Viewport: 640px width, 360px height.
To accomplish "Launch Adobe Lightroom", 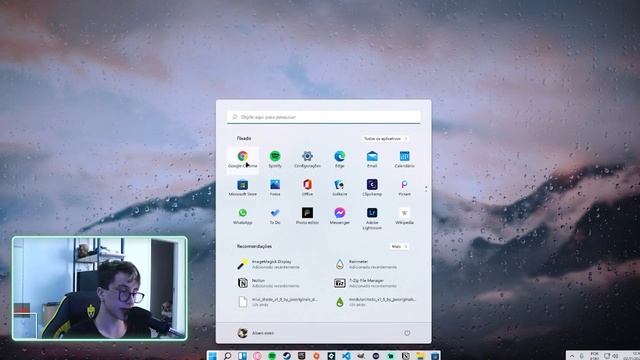I will [372, 219].
